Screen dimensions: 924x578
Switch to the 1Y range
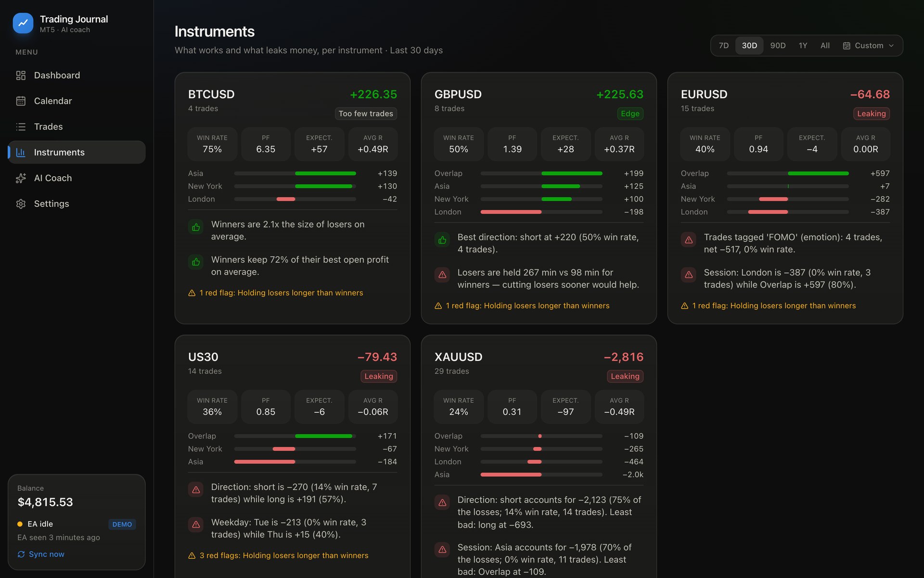tap(803, 46)
